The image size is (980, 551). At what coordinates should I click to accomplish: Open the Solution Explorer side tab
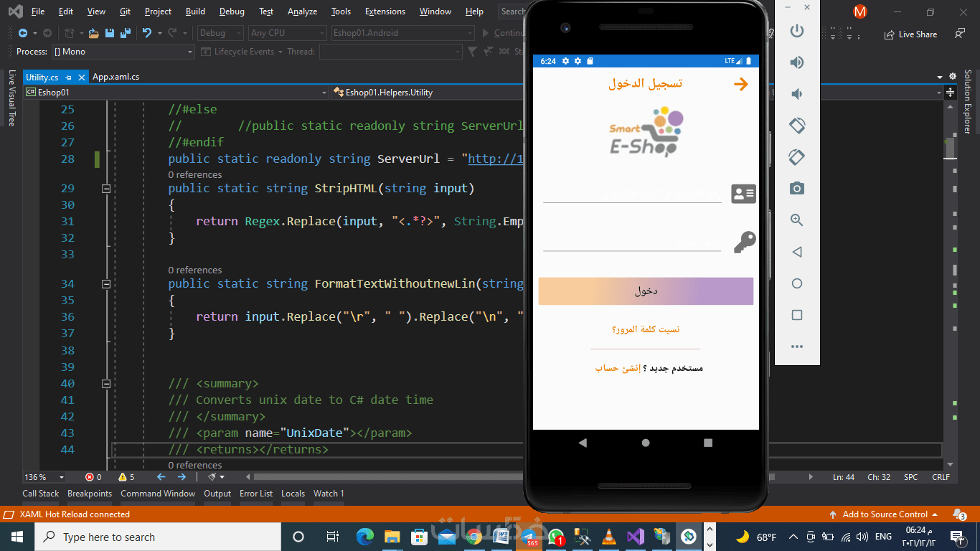967,102
